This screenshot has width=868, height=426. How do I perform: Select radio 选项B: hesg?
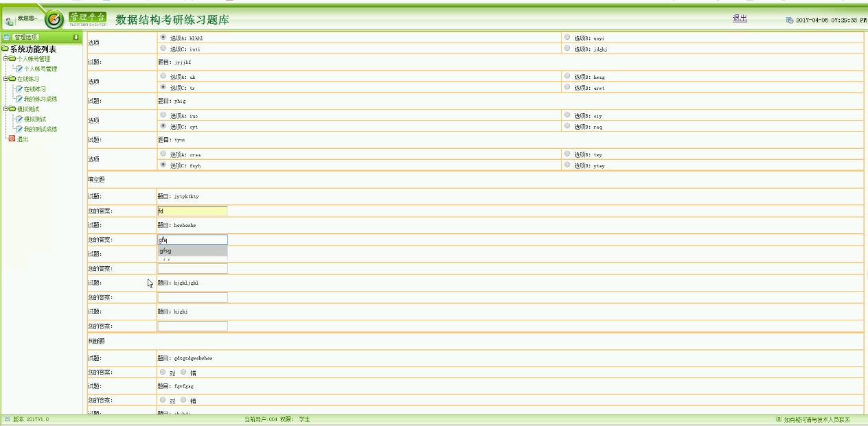coord(567,77)
